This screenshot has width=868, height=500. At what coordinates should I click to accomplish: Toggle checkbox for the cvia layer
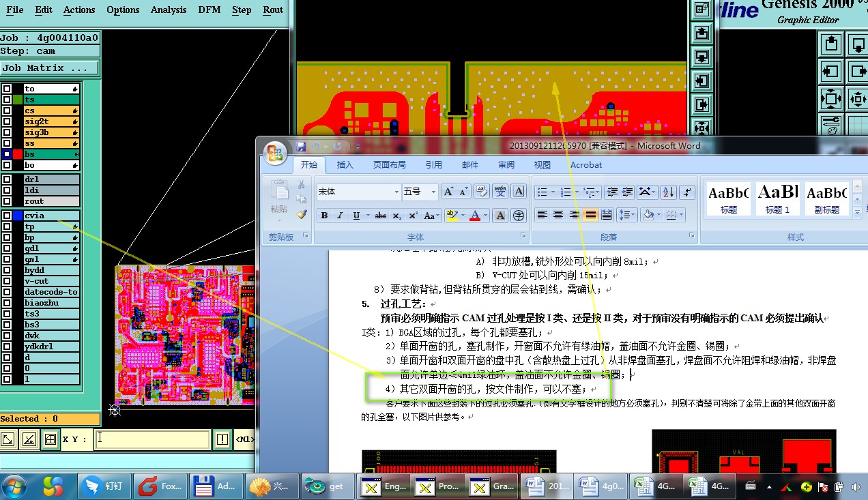tap(6, 216)
